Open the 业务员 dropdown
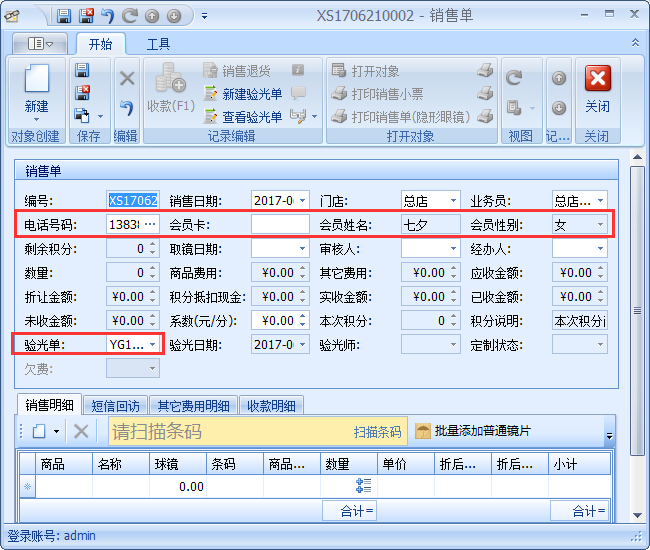 pyautogui.click(x=600, y=201)
